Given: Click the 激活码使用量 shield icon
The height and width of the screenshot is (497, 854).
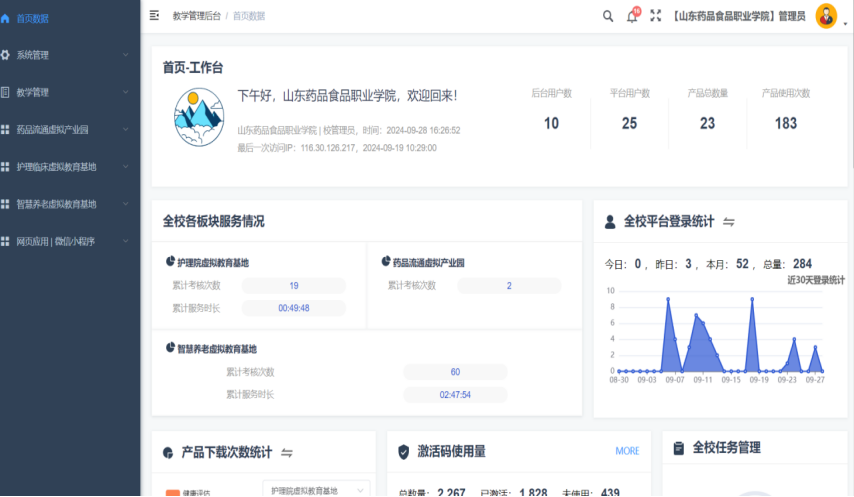Looking at the screenshot, I should point(403,452).
